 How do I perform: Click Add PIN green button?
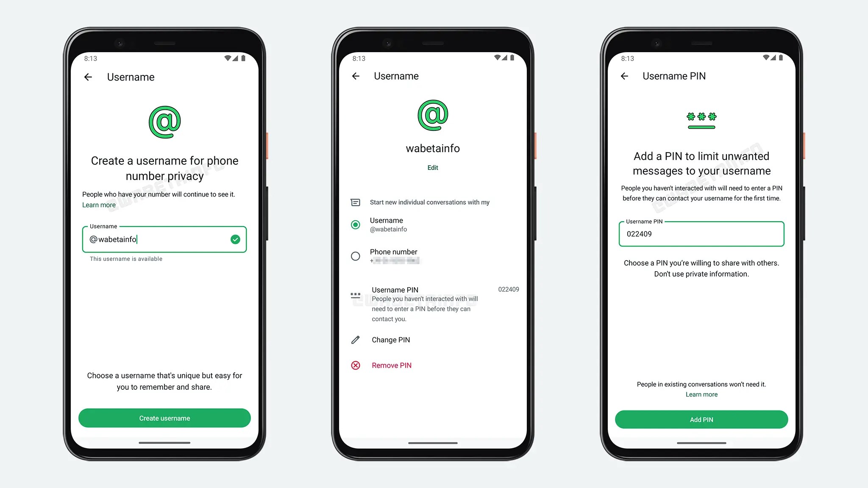coord(701,419)
